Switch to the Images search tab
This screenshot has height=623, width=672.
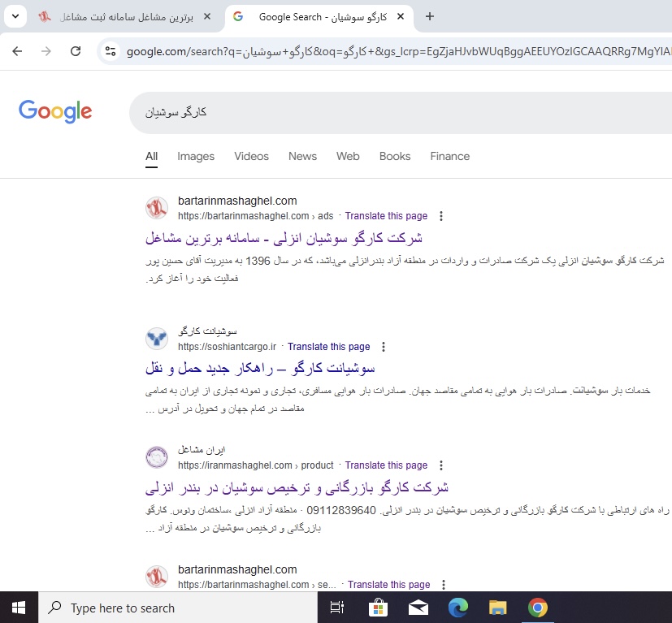(x=196, y=157)
